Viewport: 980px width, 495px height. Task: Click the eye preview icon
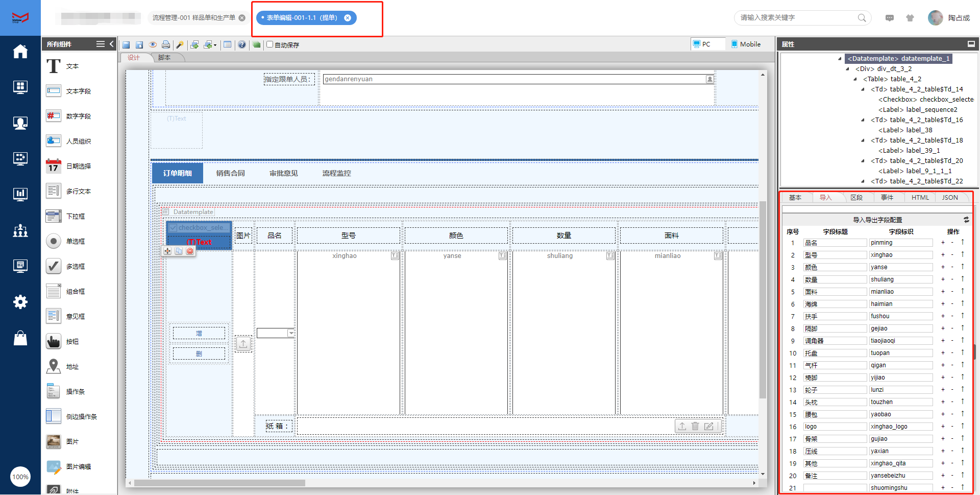pos(152,45)
